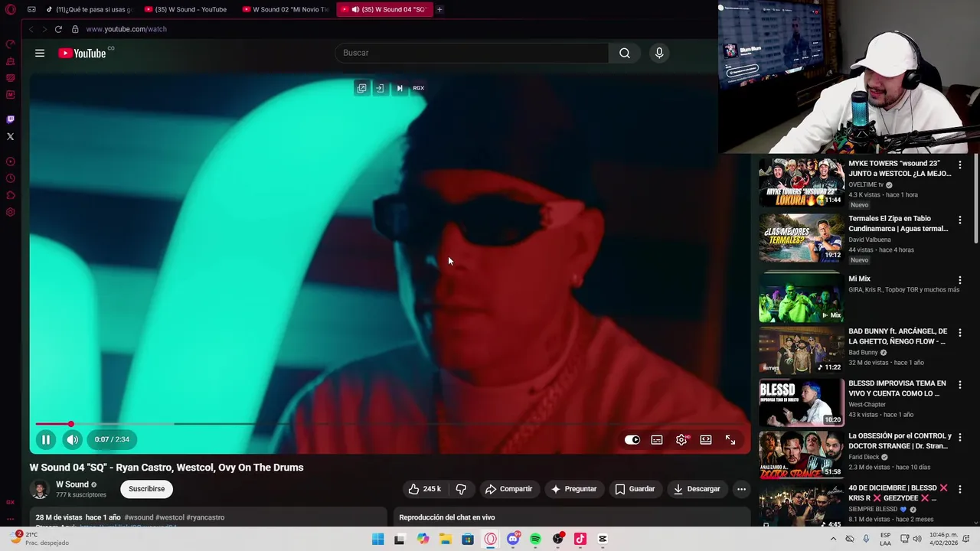Image resolution: width=980 pixels, height=551 pixels.
Task: Mute the video volume
Action: (72, 439)
